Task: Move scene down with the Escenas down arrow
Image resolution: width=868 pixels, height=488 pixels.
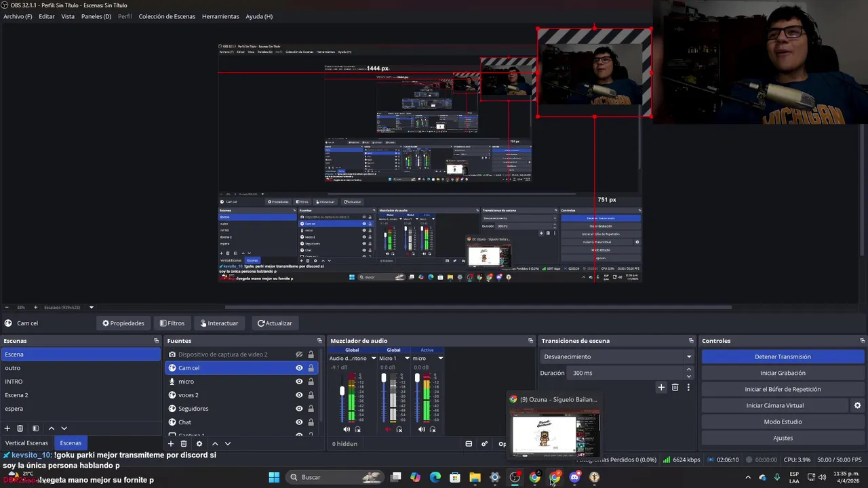Action: 64,428
